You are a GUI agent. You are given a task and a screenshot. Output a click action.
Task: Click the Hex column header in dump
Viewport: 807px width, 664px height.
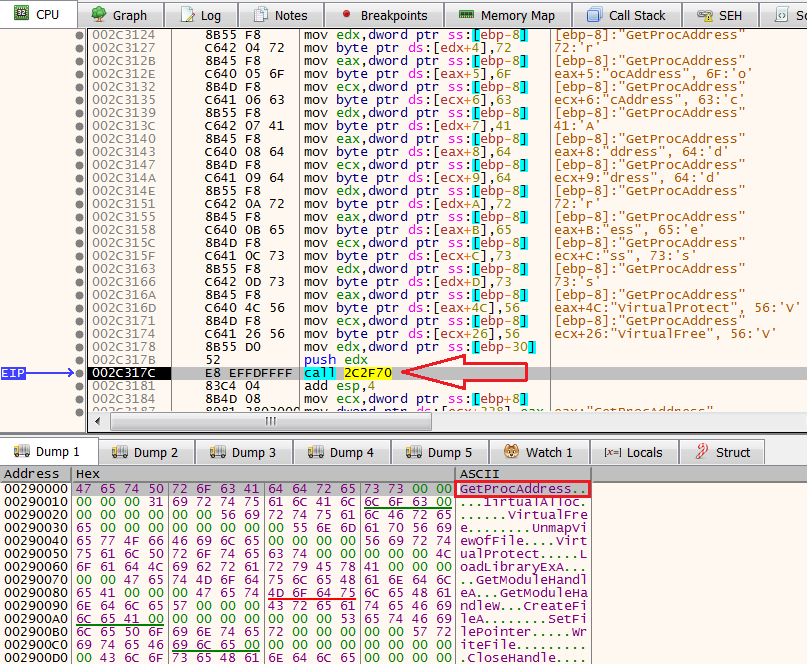point(264,474)
